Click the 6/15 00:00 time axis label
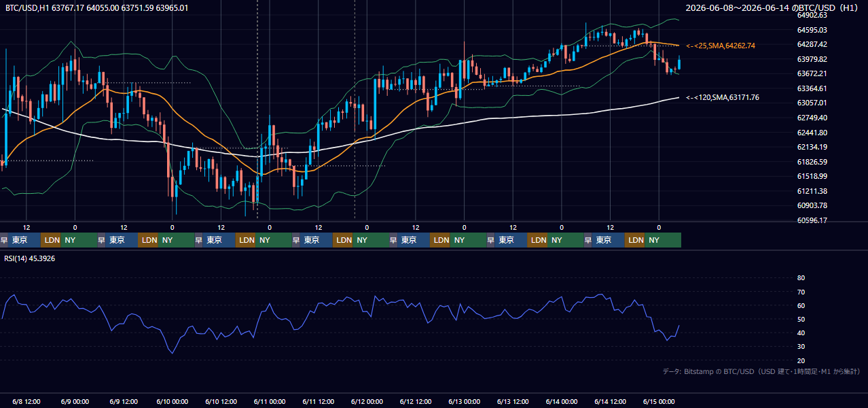 (659, 401)
